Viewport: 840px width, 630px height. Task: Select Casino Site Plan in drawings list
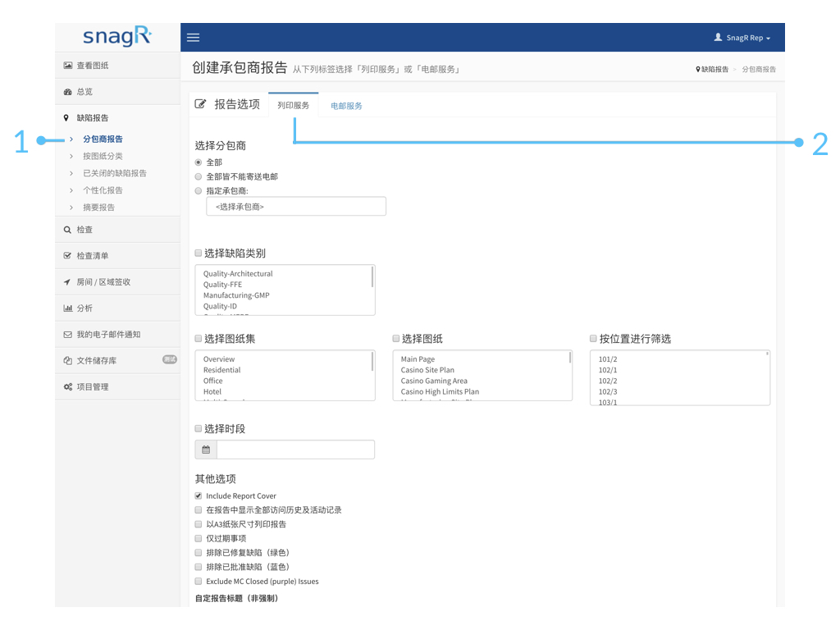pyautogui.click(x=427, y=370)
